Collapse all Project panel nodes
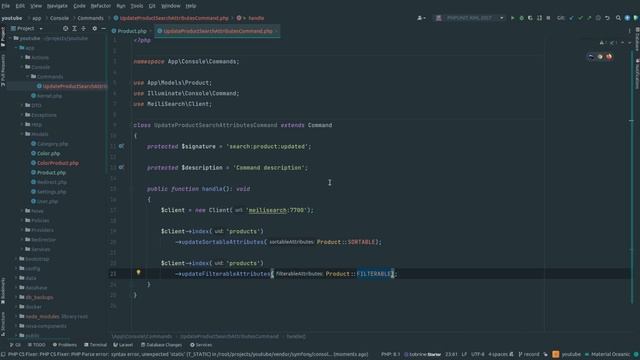Image resolution: width=640 pixels, height=360 pixels. [84, 29]
